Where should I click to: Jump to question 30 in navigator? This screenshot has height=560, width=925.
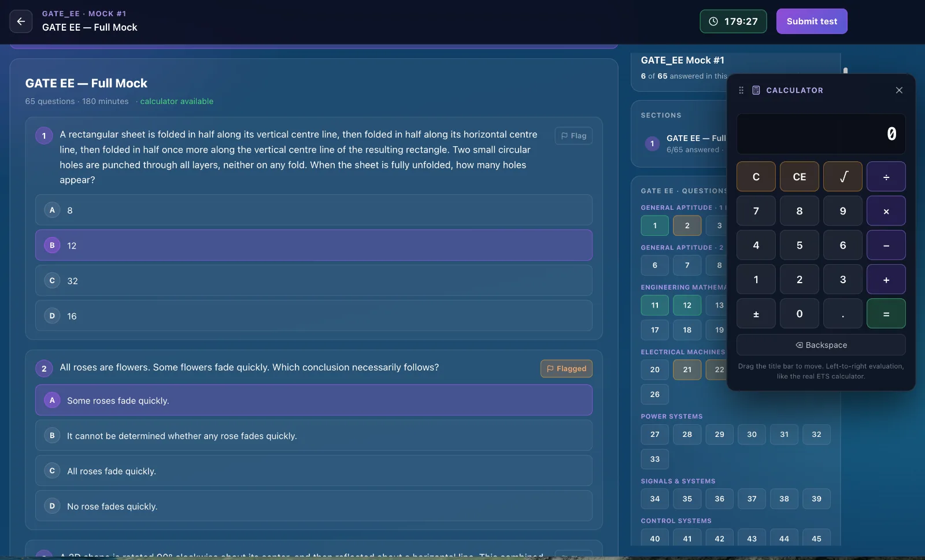click(x=752, y=434)
